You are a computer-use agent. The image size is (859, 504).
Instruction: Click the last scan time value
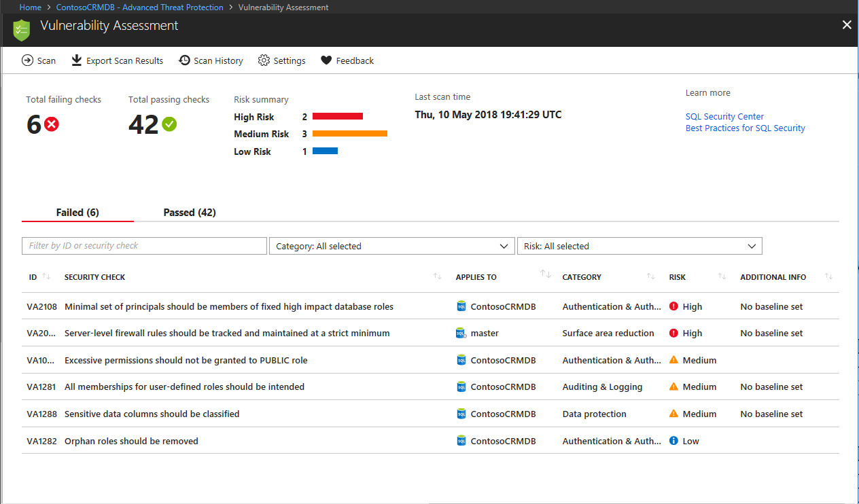[x=488, y=115]
